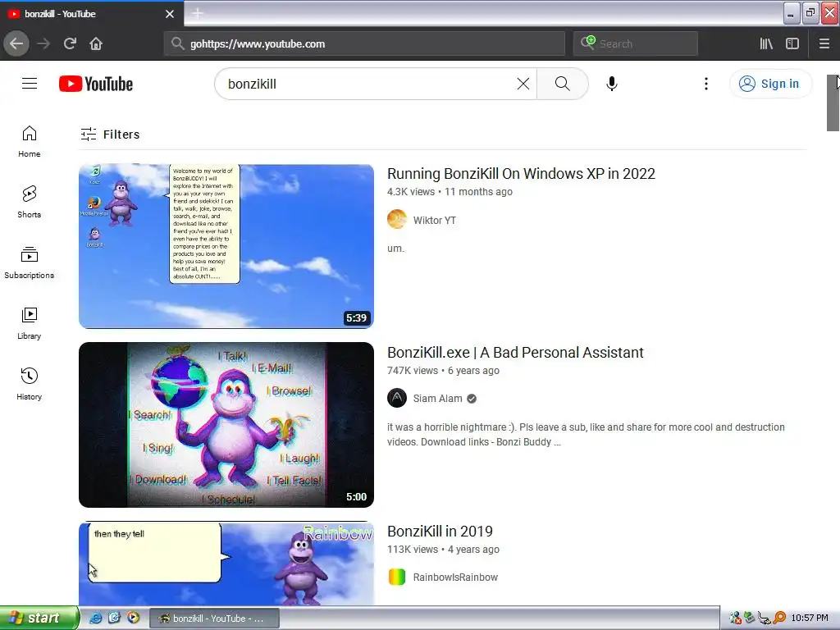Click the page vertical scrollbar thumb
Image resolution: width=840 pixels, height=630 pixels.
tap(833, 103)
